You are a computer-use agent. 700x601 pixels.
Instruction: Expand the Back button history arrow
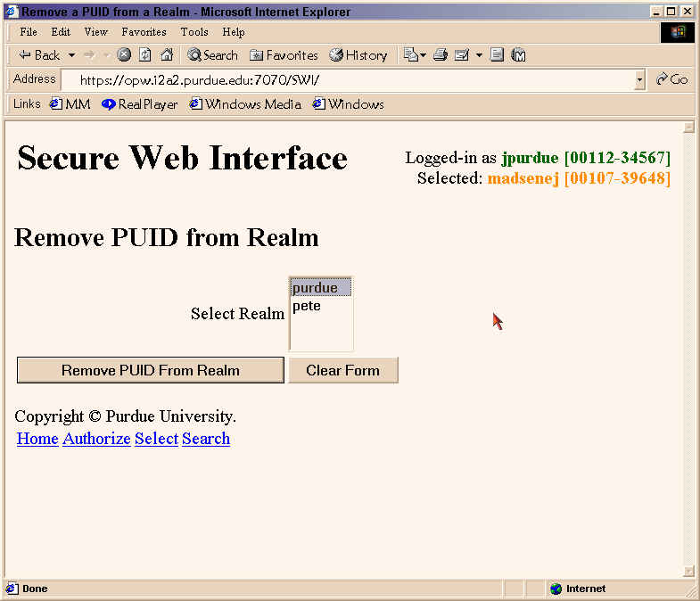pos(71,55)
